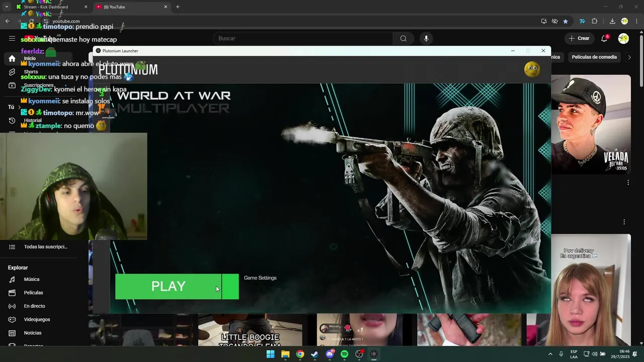Click the En directo broadcast icon
Screen dimensions: 644x362
(12, 306)
